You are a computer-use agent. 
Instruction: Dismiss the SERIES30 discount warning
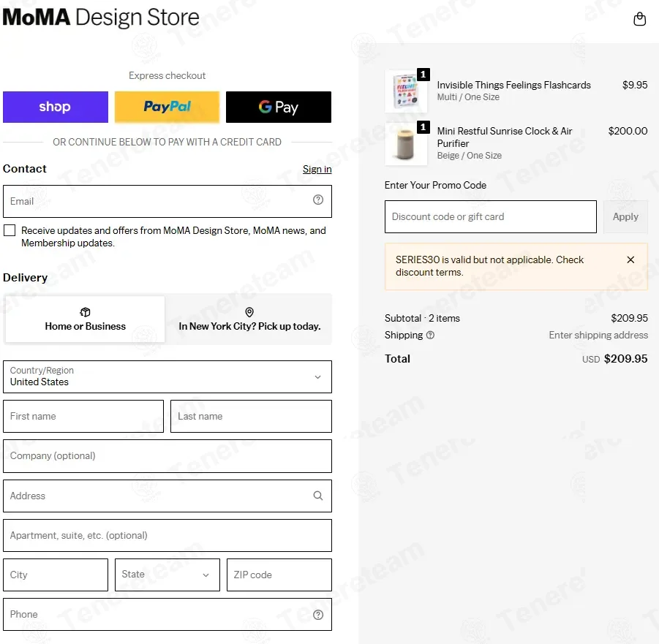630,260
